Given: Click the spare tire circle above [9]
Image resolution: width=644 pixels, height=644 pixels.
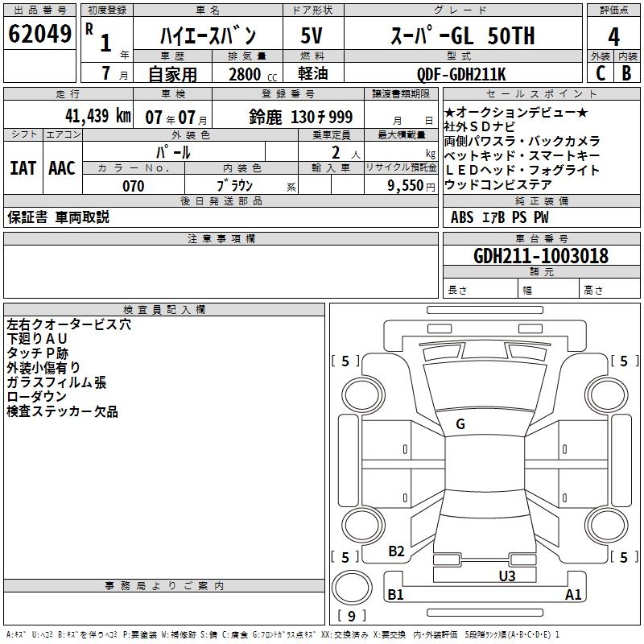Looking at the screenshot, I should (x=352, y=588).
